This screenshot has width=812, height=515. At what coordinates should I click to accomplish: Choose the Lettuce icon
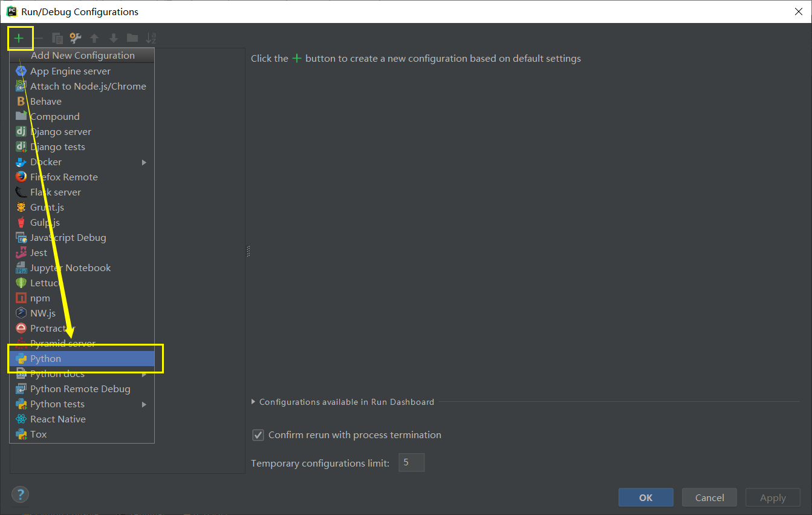21,283
